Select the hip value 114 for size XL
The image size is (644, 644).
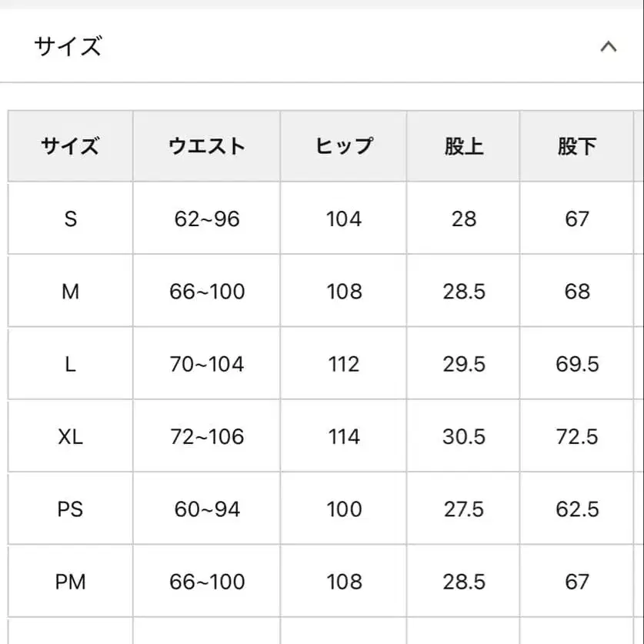pos(343,436)
